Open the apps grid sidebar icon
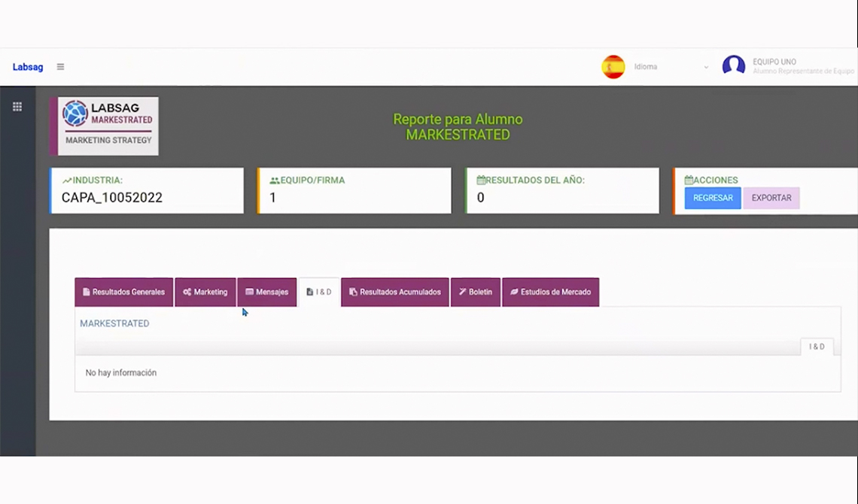 click(17, 107)
